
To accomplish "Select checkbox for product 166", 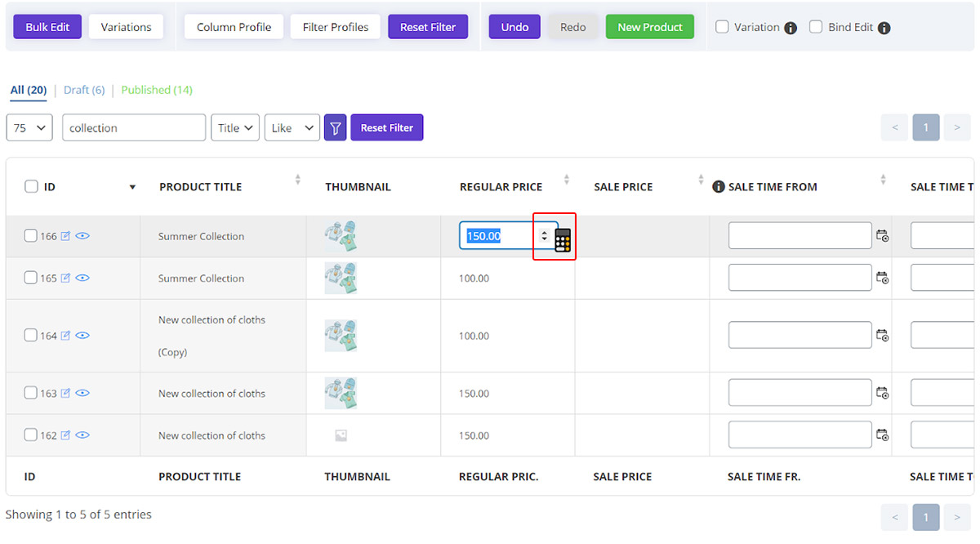I will [30, 236].
